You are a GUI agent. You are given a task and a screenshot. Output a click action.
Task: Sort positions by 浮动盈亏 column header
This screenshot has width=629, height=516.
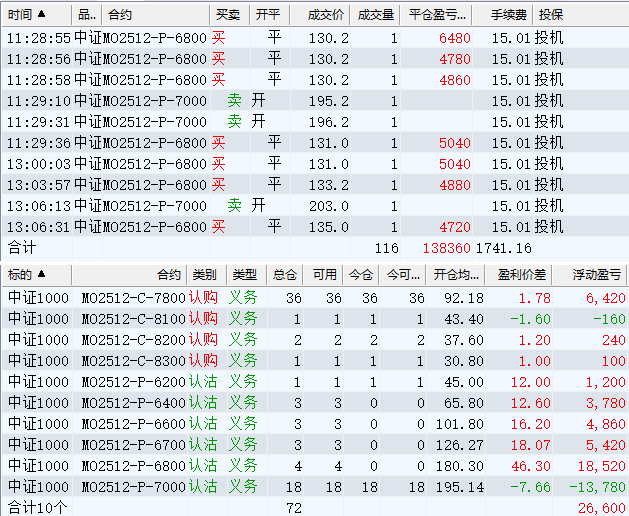[597, 275]
